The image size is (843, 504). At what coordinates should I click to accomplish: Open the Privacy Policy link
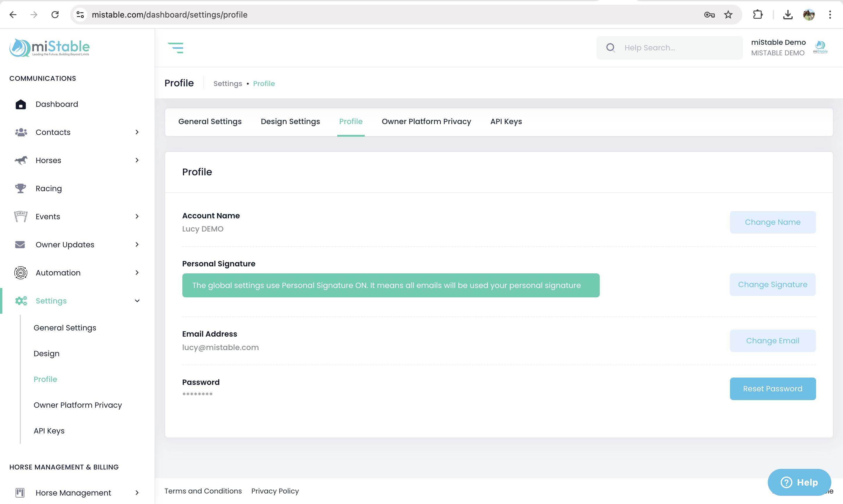275,491
